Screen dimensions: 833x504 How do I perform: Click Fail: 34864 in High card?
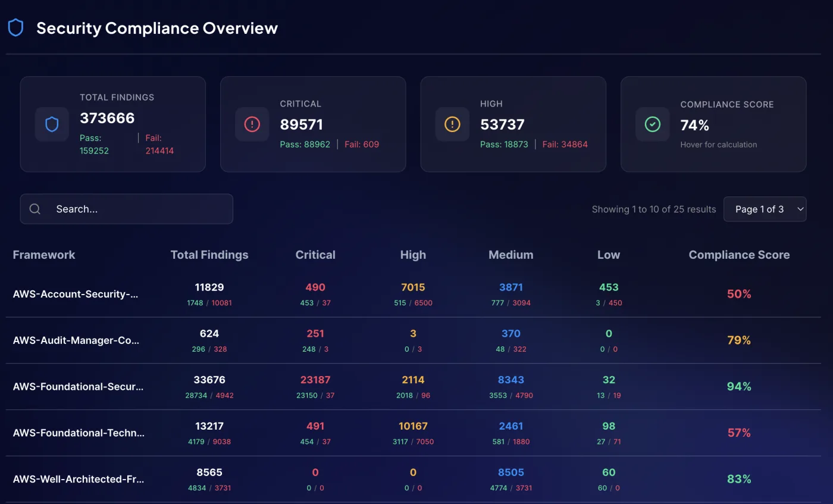point(565,144)
